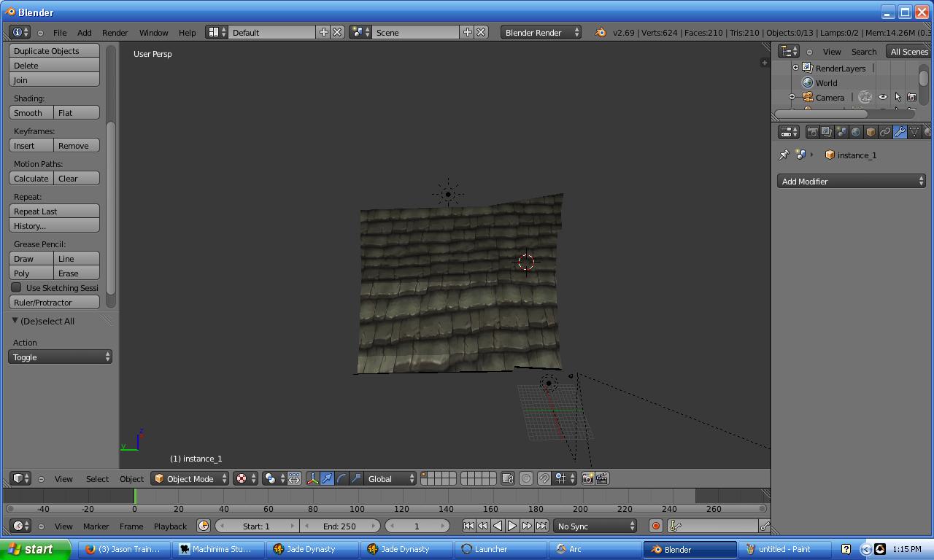The image size is (934, 560).
Task: Enable the rotate manipulator in 3D view header
Action: point(341,478)
